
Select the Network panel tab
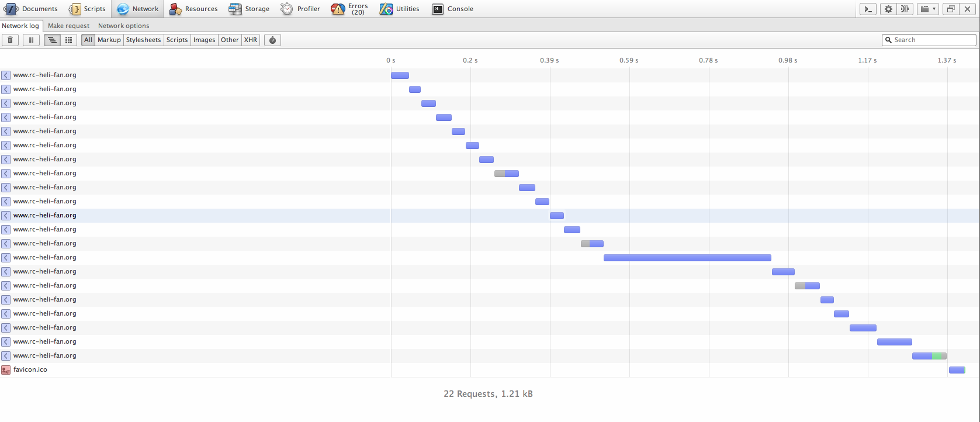(x=138, y=9)
